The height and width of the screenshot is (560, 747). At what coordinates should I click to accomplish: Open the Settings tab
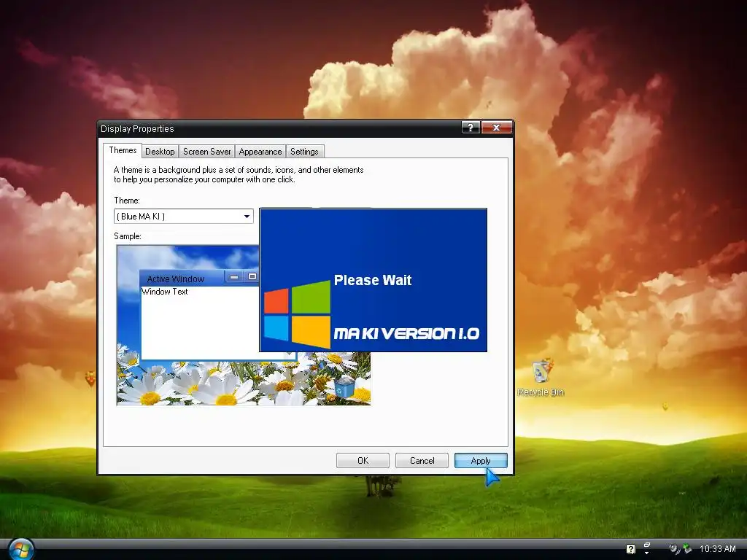coord(304,152)
